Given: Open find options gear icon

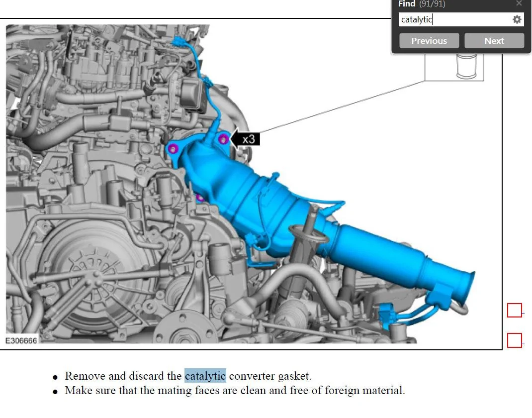Looking at the screenshot, I should click(x=517, y=20).
